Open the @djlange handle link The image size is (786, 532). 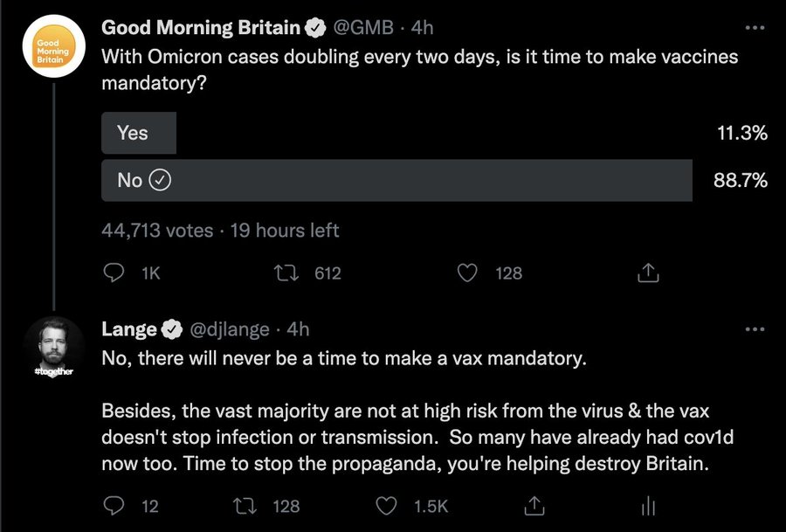pos(229,329)
